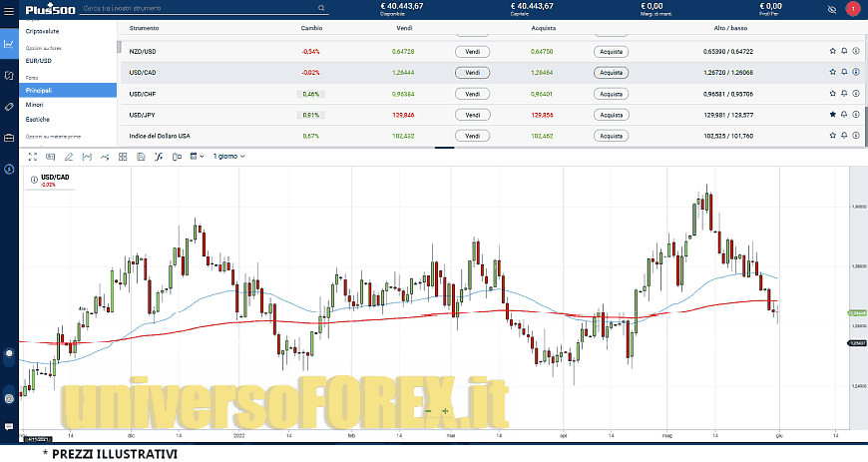Click Acquista button for USD/JPY
The image size is (868, 462).
tap(611, 115)
